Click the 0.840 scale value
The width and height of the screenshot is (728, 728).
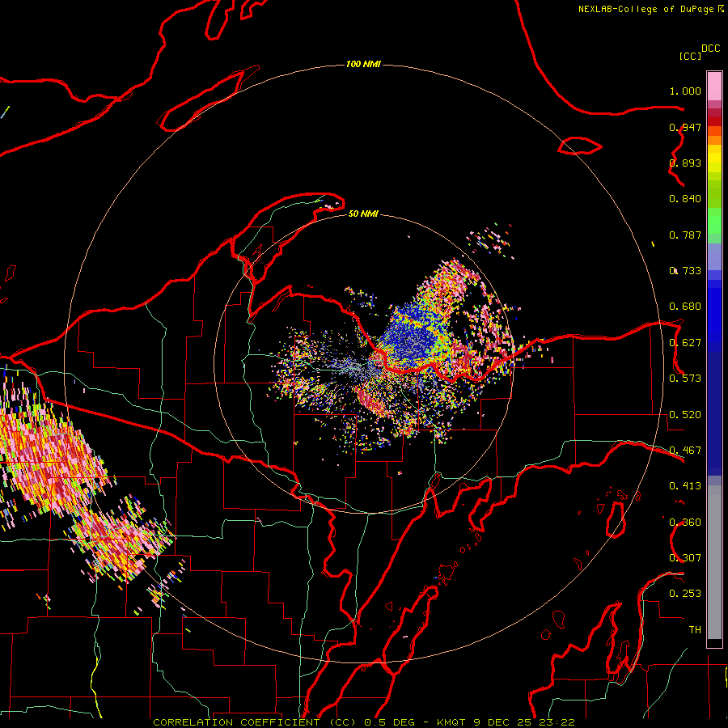tap(685, 199)
